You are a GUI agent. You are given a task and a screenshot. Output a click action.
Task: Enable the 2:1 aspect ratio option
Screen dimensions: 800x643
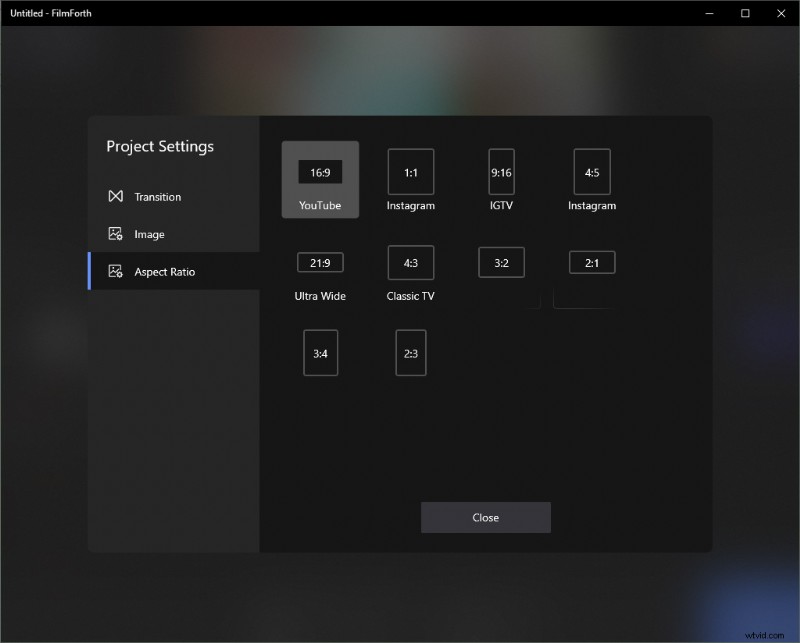(x=592, y=262)
